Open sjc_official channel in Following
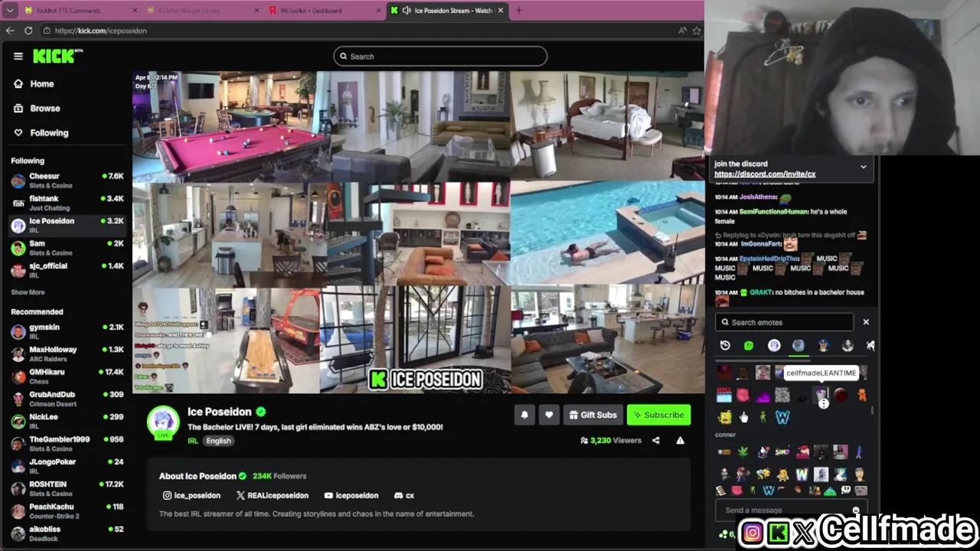Image resolution: width=980 pixels, height=551 pixels. click(67, 270)
